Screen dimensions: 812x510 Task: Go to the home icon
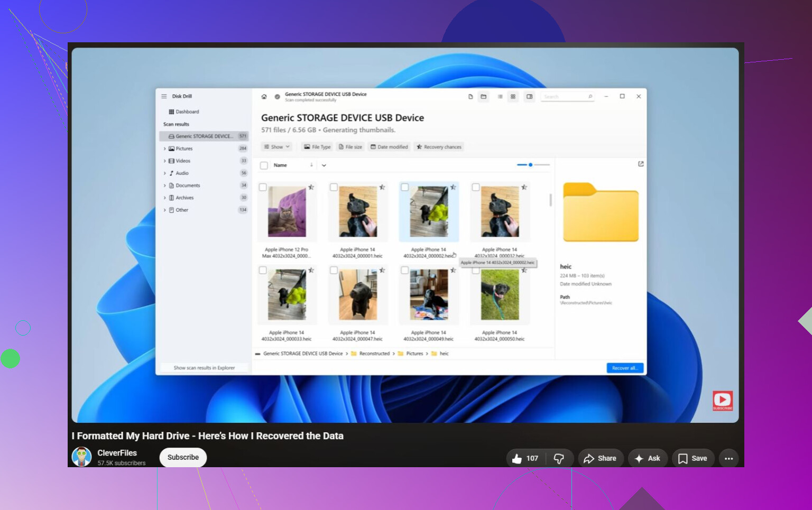[x=264, y=97]
